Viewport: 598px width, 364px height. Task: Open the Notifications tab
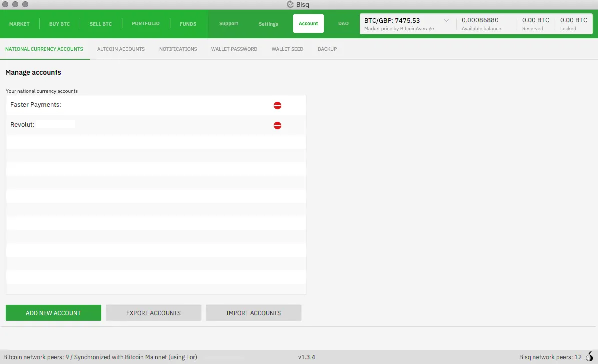pos(178,49)
